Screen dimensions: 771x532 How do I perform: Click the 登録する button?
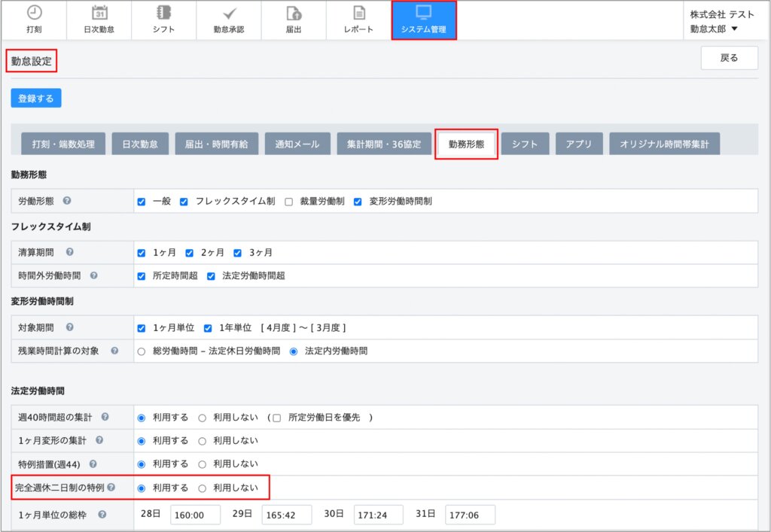coord(36,98)
